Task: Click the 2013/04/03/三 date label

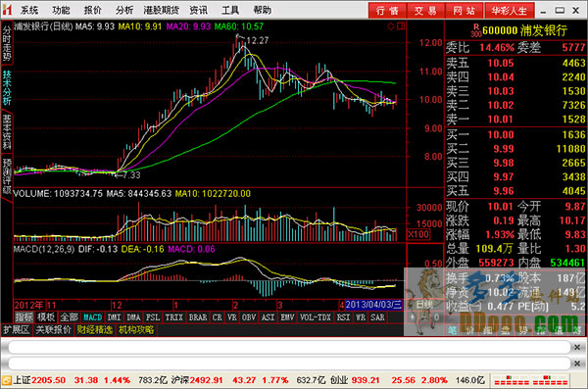Action: click(373, 305)
